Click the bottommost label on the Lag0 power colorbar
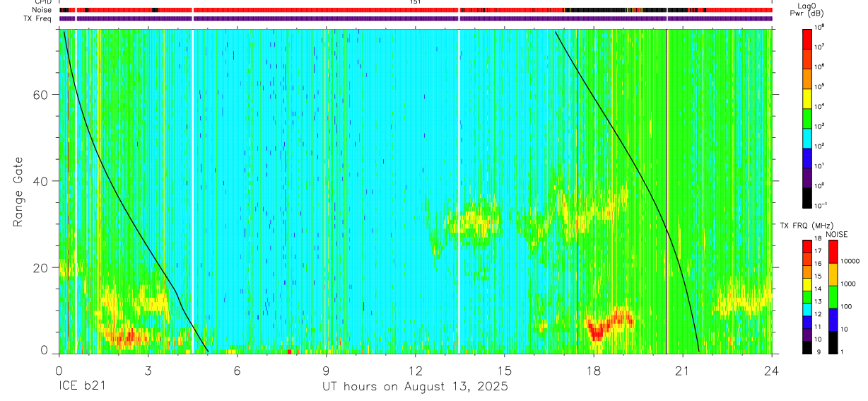Image resolution: width=868 pixels, height=401 pixels. point(821,206)
